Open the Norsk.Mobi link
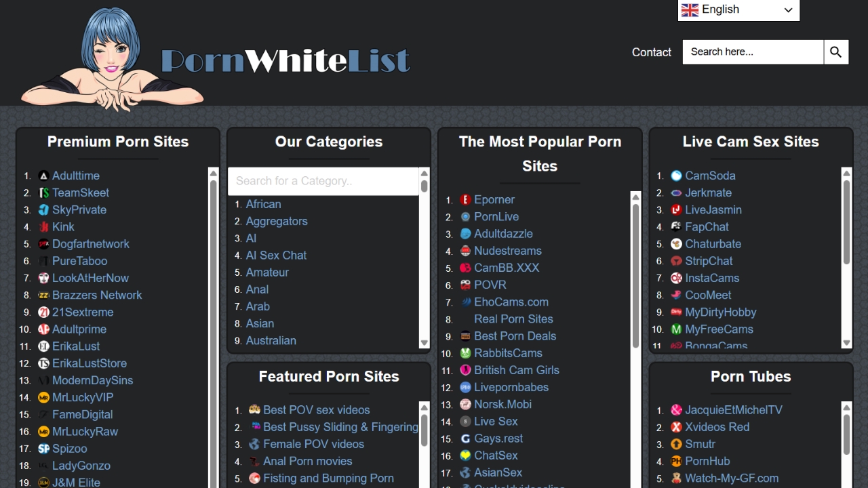This screenshot has height=488, width=868. tap(502, 404)
